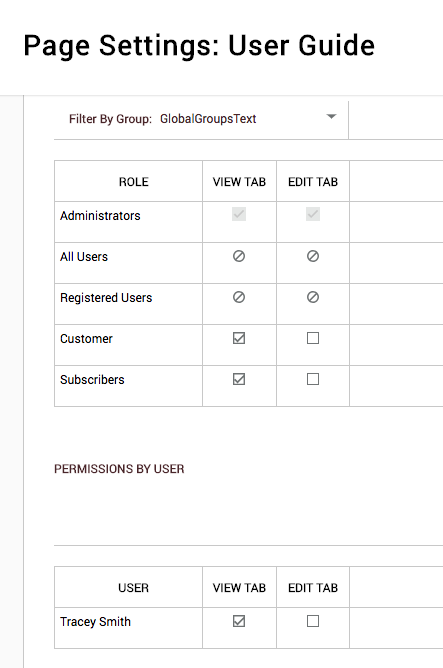443x668 pixels.
Task: Click Administrators View Tab grayed checkbox
Action: [239, 214]
